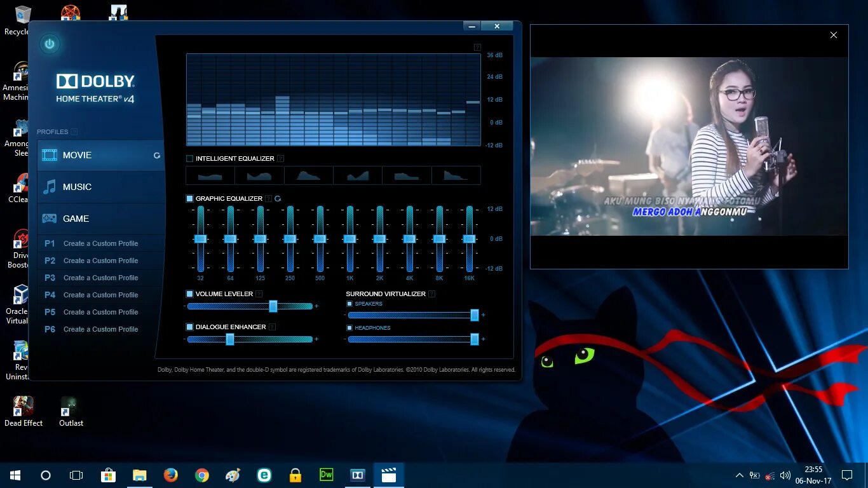
Task: Click help icon above the spectrum display
Action: coord(477,47)
